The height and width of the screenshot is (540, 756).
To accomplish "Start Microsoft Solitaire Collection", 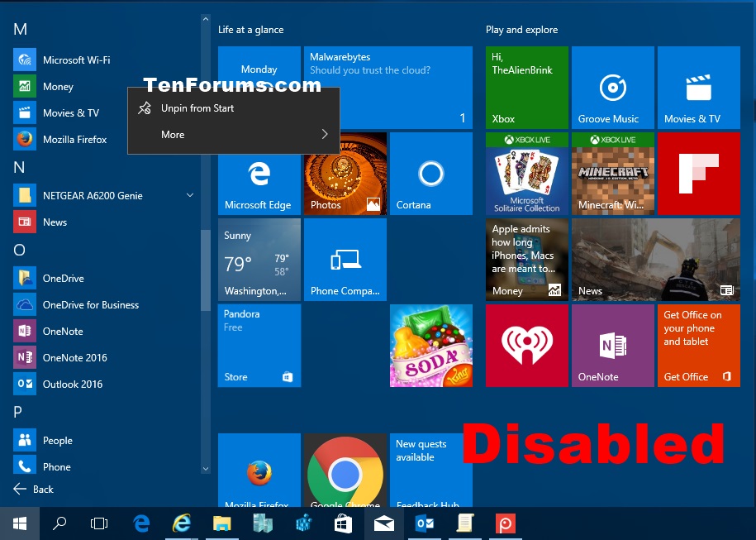I will point(526,173).
